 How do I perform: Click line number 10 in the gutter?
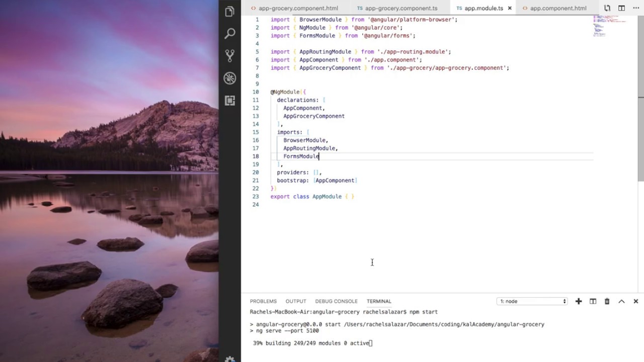coord(256,92)
